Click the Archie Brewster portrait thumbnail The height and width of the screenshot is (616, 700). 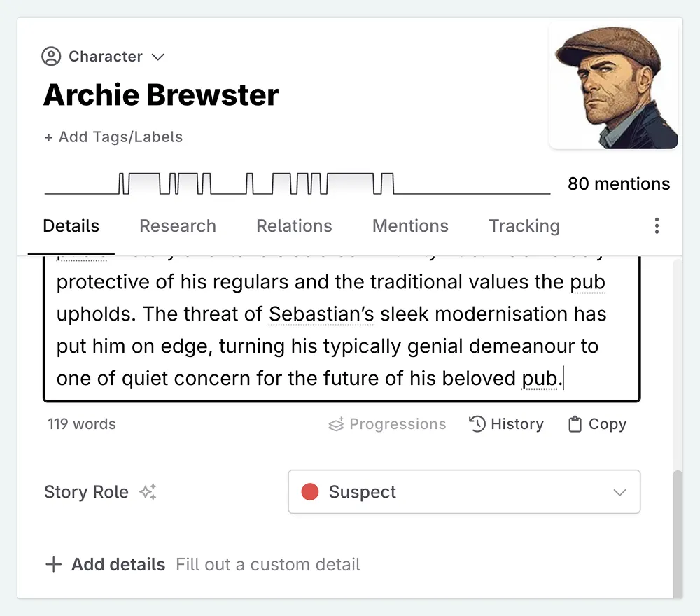point(614,86)
